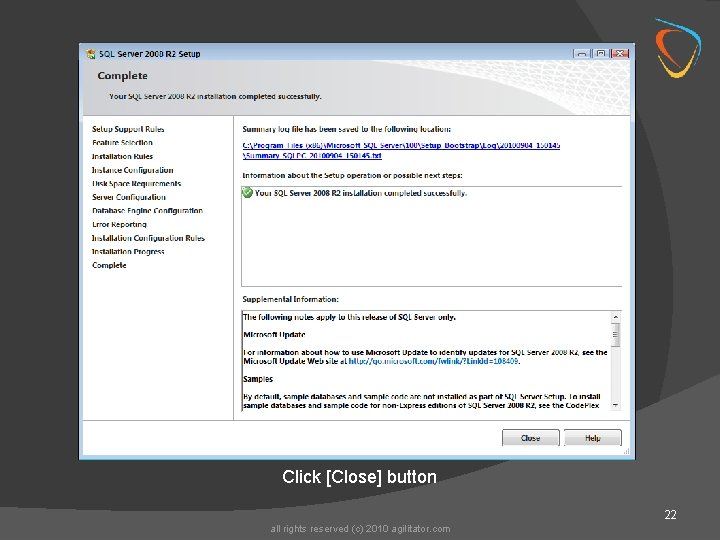The image size is (720, 540).
Task: Click the Supplemental Information scroll down arrow
Action: pyautogui.click(x=616, y=405)
